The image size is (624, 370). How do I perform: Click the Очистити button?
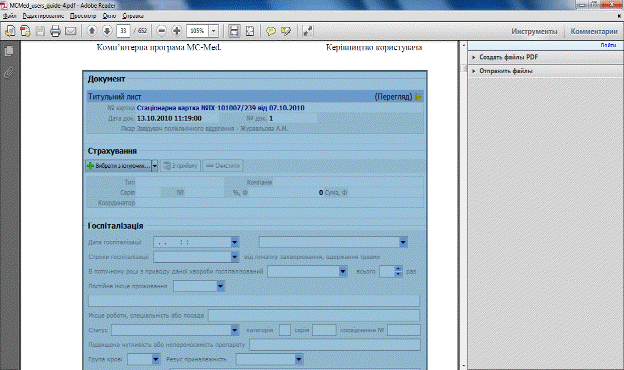pyautogui.click(x=223, y=166)
